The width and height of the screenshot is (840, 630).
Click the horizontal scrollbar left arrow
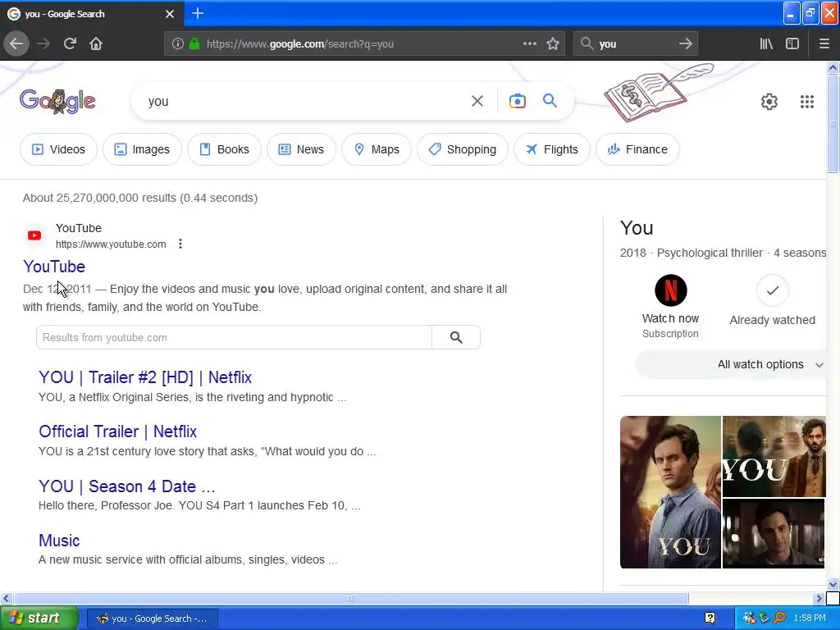click(6, 598)
